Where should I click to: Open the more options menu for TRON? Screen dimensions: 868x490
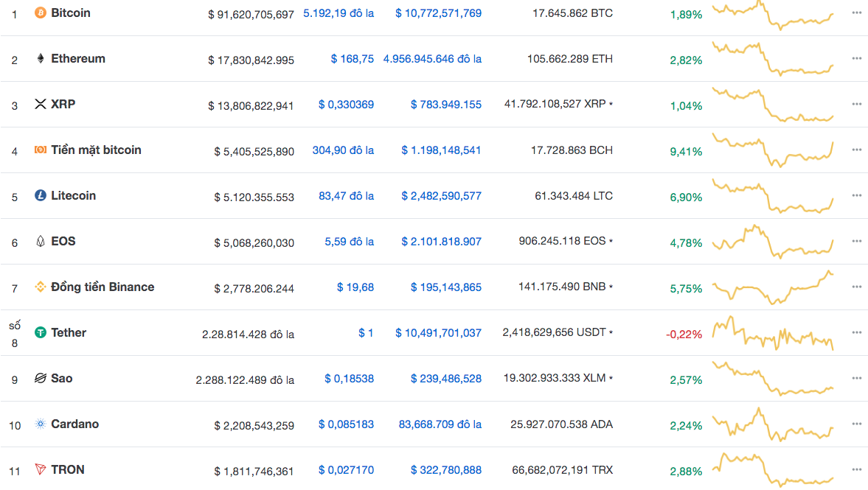coord(856,469)
